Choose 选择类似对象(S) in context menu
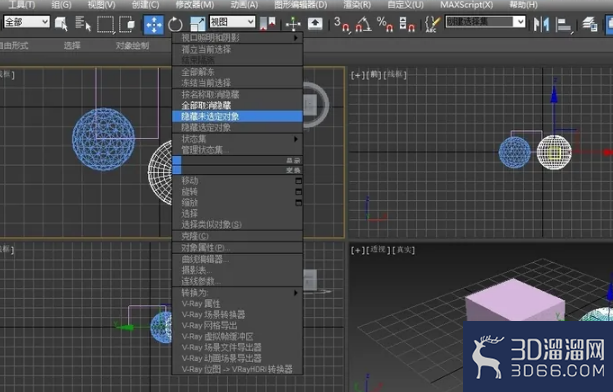The height and width of the screenshot is (392, 613). (237, 225)
